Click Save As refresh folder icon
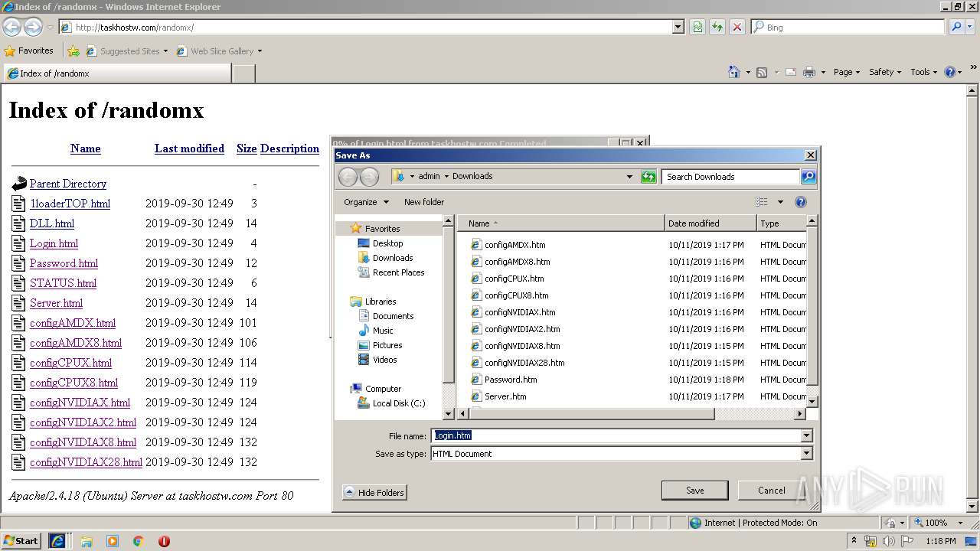980x551 pixels. coord(648,177)
